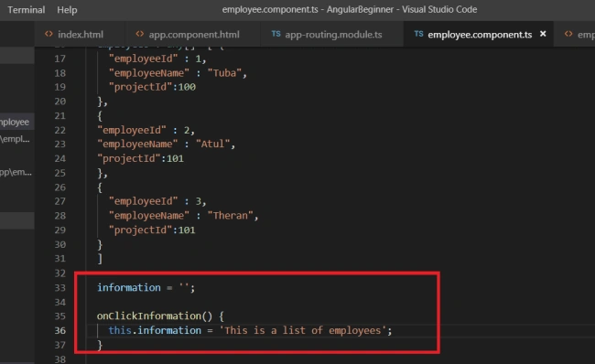Switch to the index.html tab
Image resolution: width=595 pixels, height=364 pixels.
pos(80,35)
